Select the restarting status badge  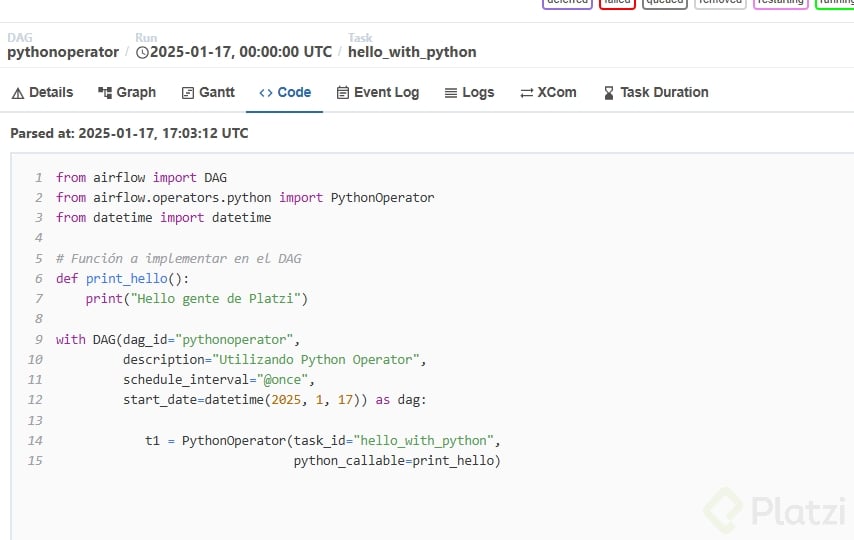pos(780,3)
